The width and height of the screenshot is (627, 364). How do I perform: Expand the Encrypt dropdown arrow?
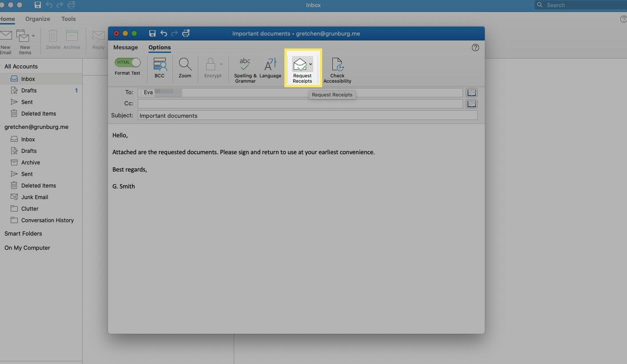(x=221, y=64)
